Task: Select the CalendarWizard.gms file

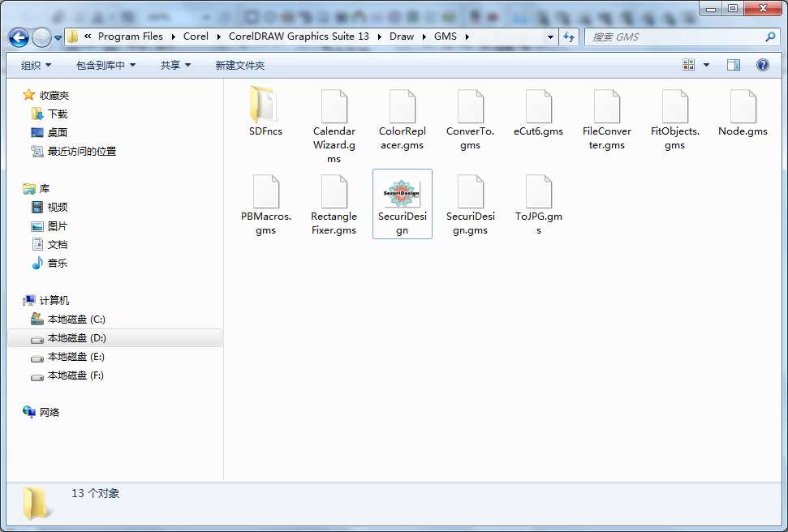Action: point(334,126)
